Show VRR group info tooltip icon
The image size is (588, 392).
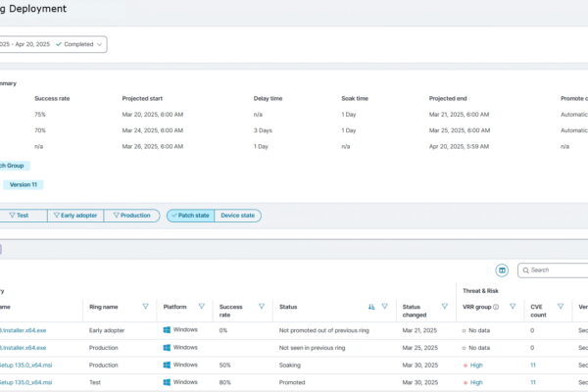pyautogui.click(x=496, y=307)
